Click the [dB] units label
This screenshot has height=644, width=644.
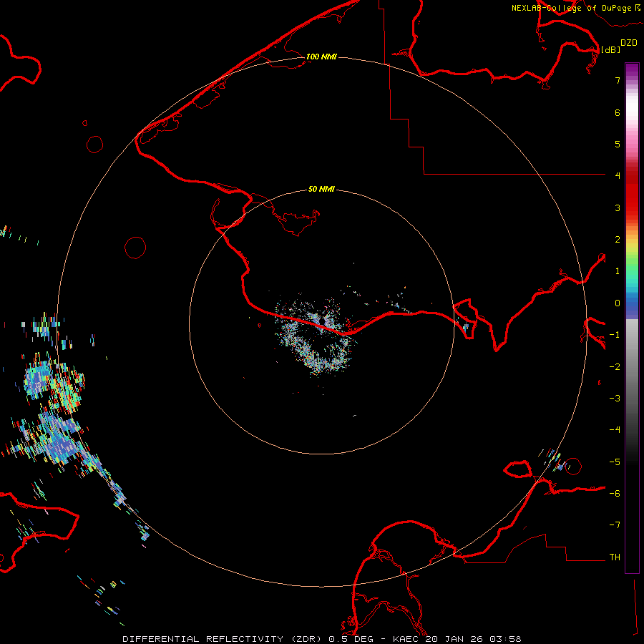coord(611,49)
